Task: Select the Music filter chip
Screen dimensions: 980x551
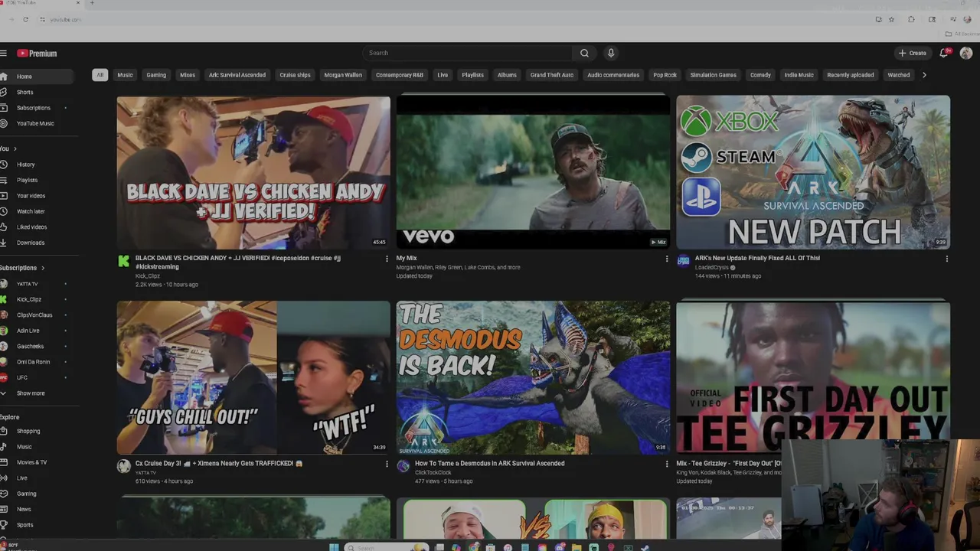Action: click(x=125, y=75)
